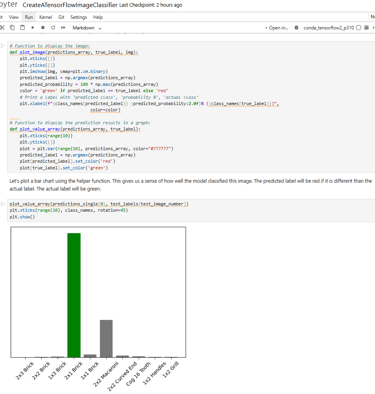375x394 pixels.
Task: Click the def plot_image function line
Action: (x=74, y=52)
